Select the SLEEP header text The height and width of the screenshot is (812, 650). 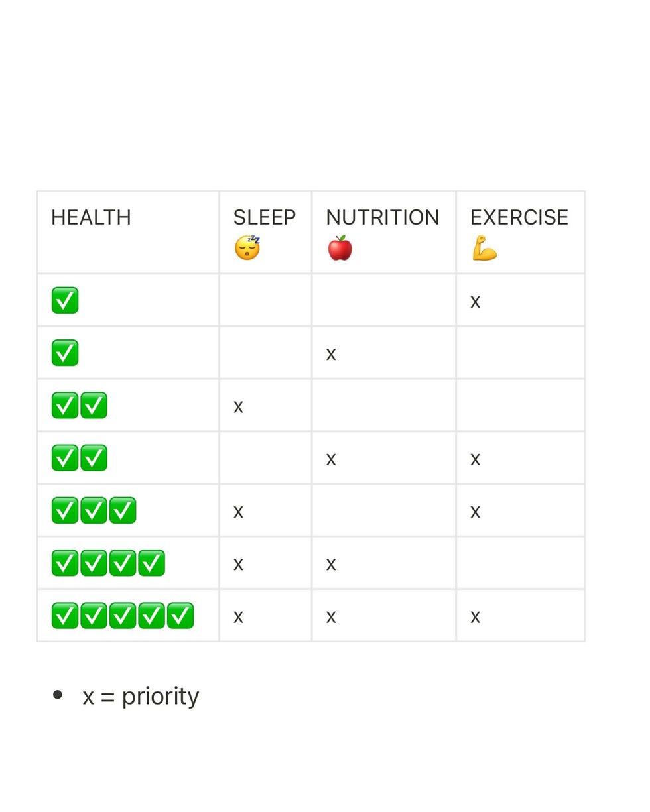pos(265,217)
